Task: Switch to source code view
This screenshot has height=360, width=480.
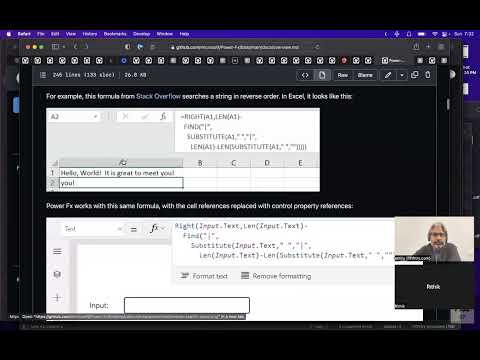Action: 305,75
